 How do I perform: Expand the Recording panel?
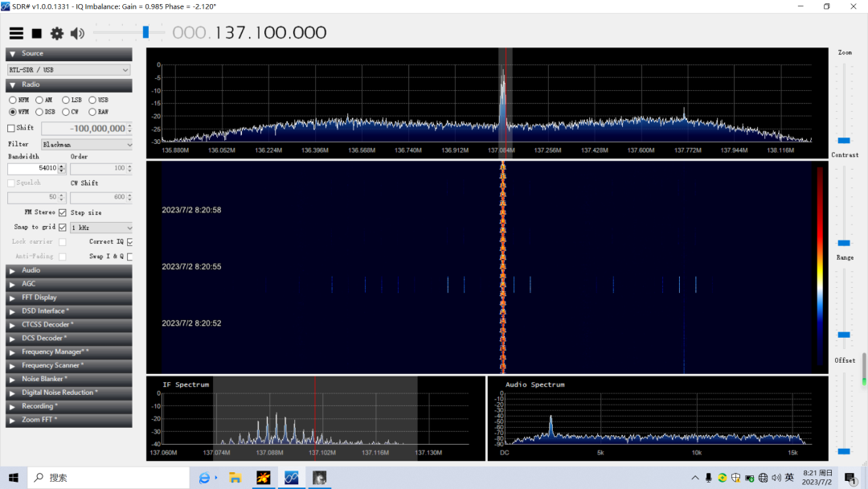tap(68, 406)
